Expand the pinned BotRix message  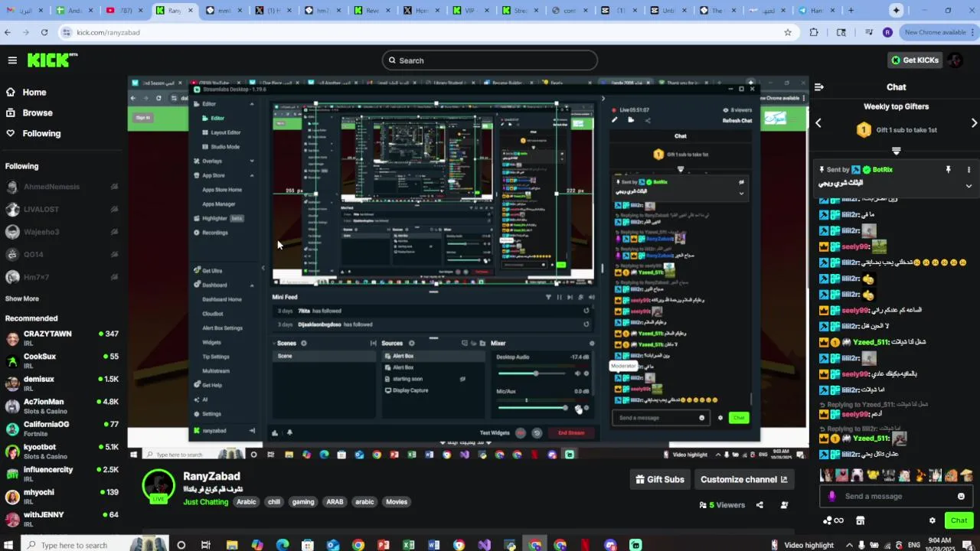point(969,185)
